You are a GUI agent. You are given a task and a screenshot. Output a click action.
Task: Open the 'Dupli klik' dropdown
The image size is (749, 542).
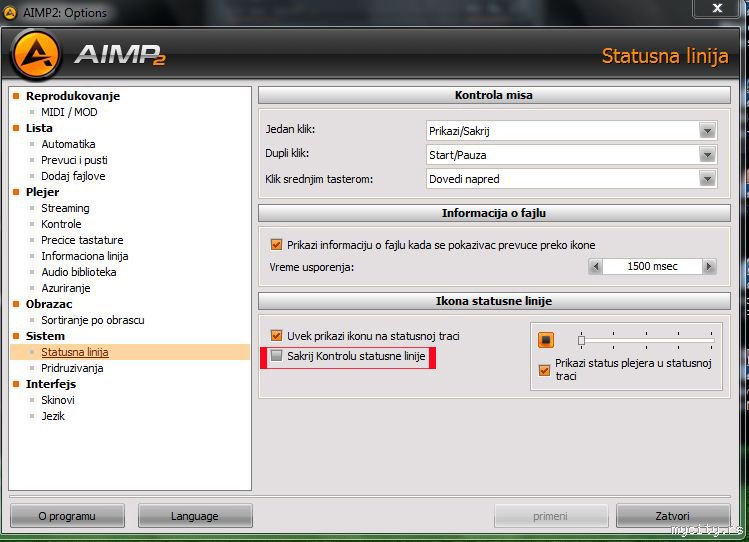[x=707, y=155]
